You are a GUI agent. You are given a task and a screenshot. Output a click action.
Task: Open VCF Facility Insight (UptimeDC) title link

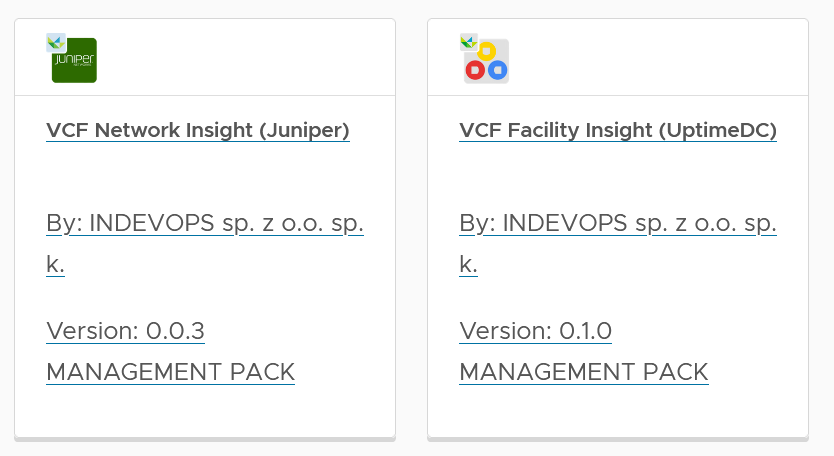point(618,130)
